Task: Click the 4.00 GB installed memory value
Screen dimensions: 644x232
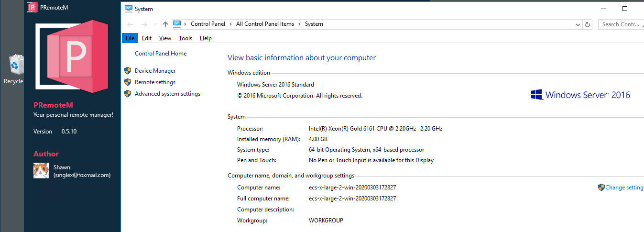Action: point(318,139)
